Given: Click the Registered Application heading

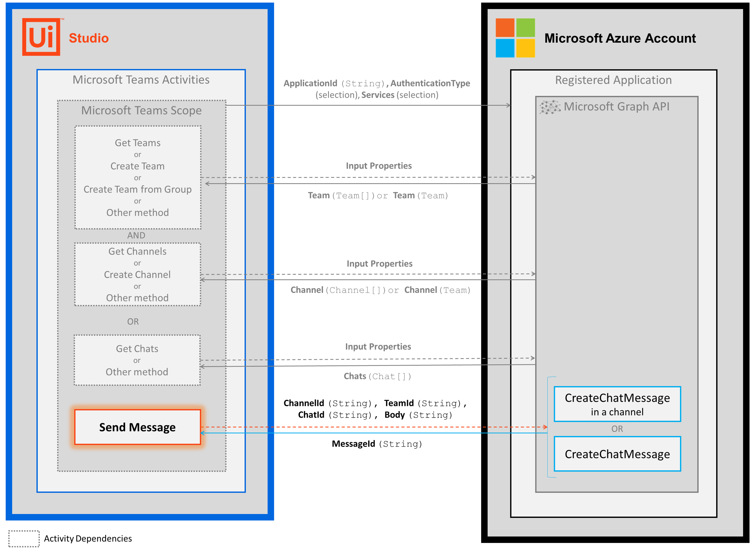Looking at the screenshot, I should pyautogui.click(x=613, y=80).
